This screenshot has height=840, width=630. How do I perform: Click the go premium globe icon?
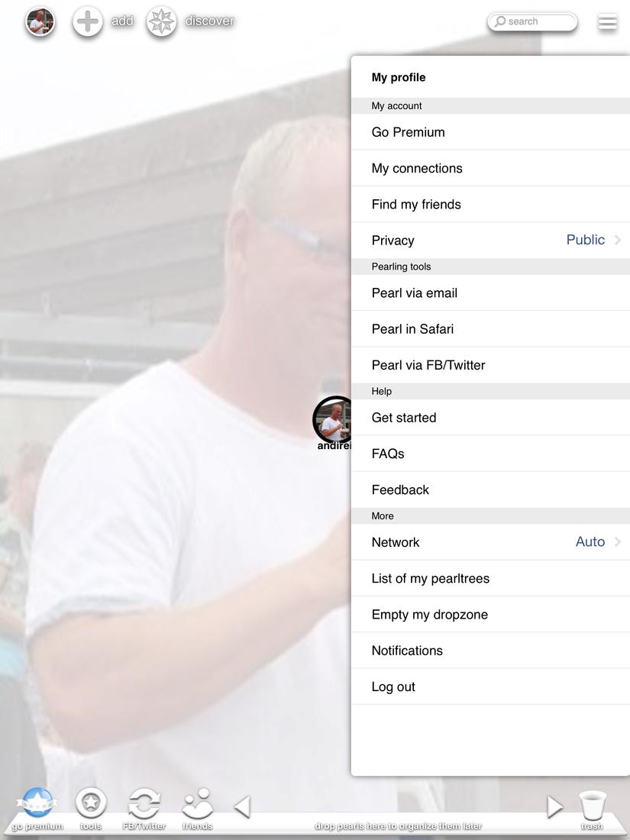pos(37,803)
